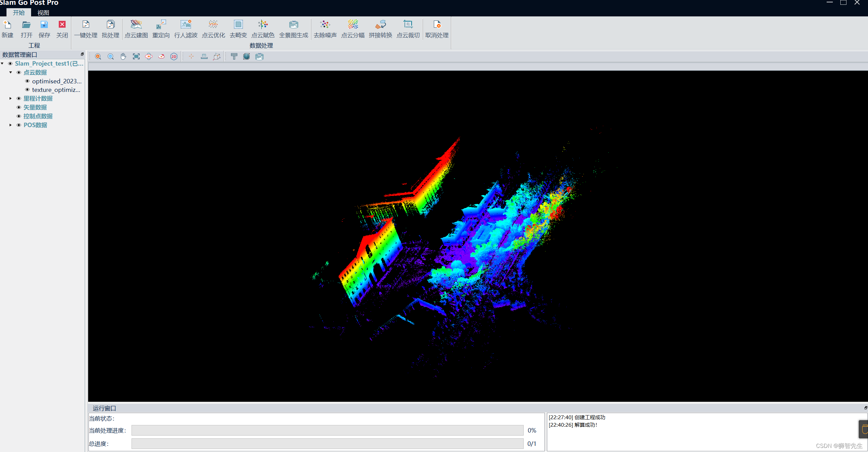This screenshot has width=868, height=452.
Task: Select the 行人滤波 pedestrian filter tool
Action: point(185,25)
